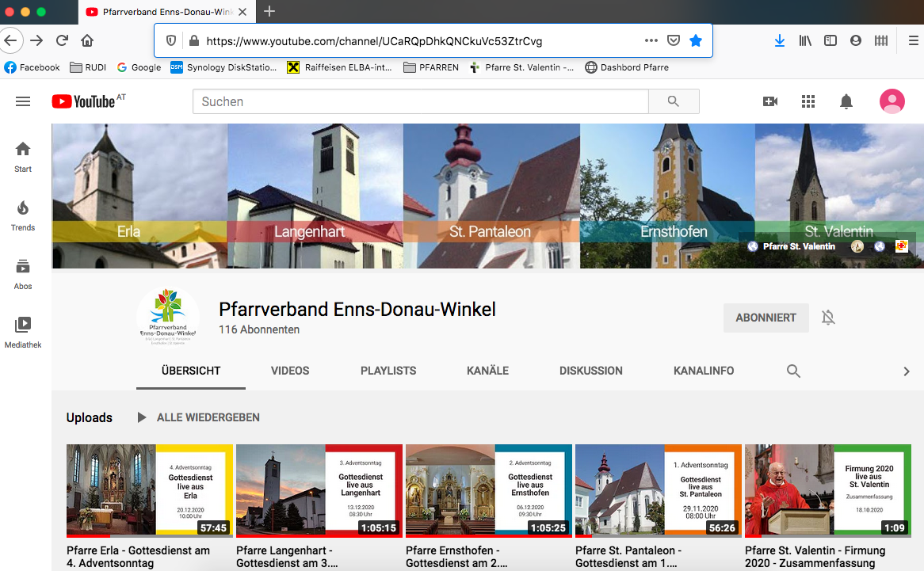The width and height of the screenshot is (924, 571).
Task: Focus the Suchen search field
Action: [x=421, y=101]
